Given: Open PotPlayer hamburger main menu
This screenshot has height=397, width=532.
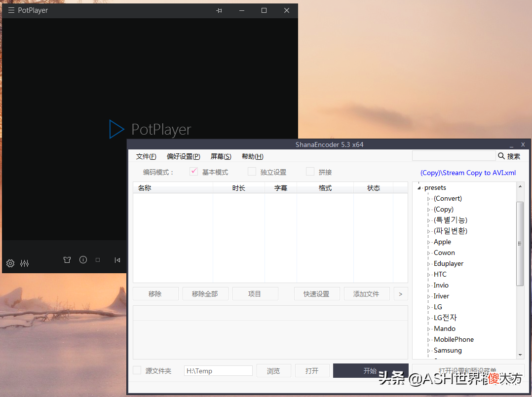Looking at the screenshot, I should click(x=11, y=10).
